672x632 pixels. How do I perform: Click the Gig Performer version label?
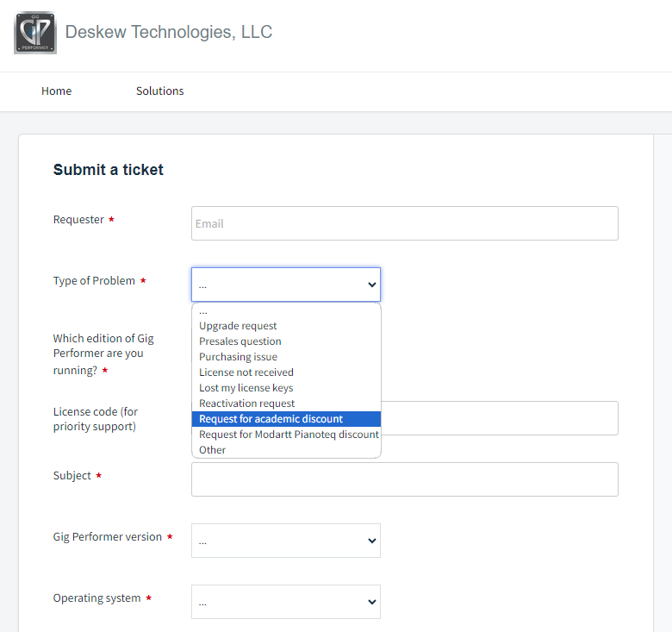pyautogui.click(x=107, y=537)
